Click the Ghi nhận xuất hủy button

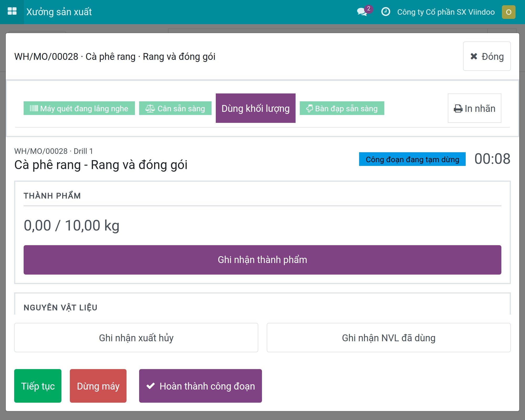click(x=136, y=338)
